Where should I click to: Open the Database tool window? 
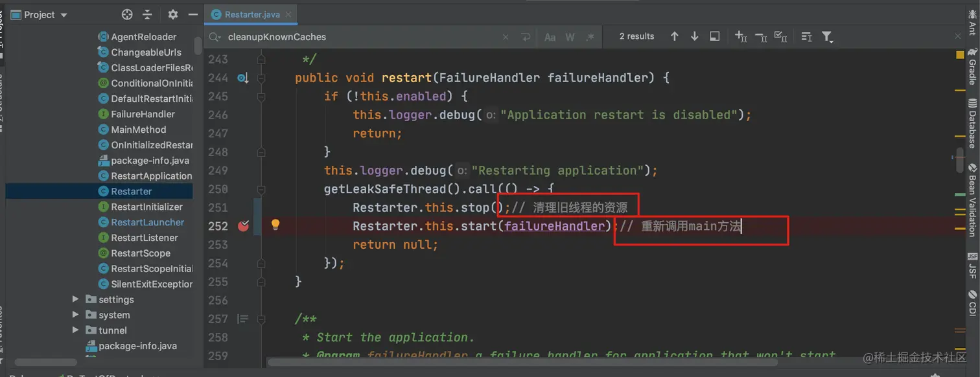[x=972, y=123]
